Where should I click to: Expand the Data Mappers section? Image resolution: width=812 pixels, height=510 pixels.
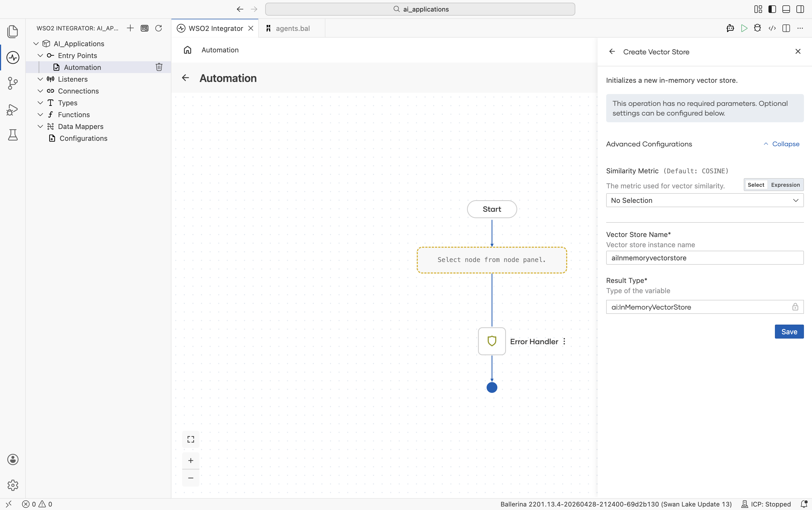point(40,126)
